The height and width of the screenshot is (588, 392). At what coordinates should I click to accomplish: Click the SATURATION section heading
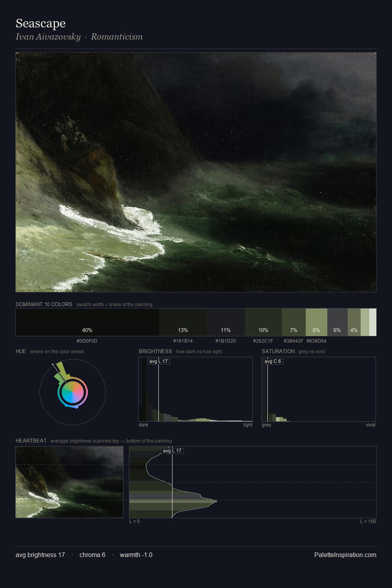(x=278, y=351)
